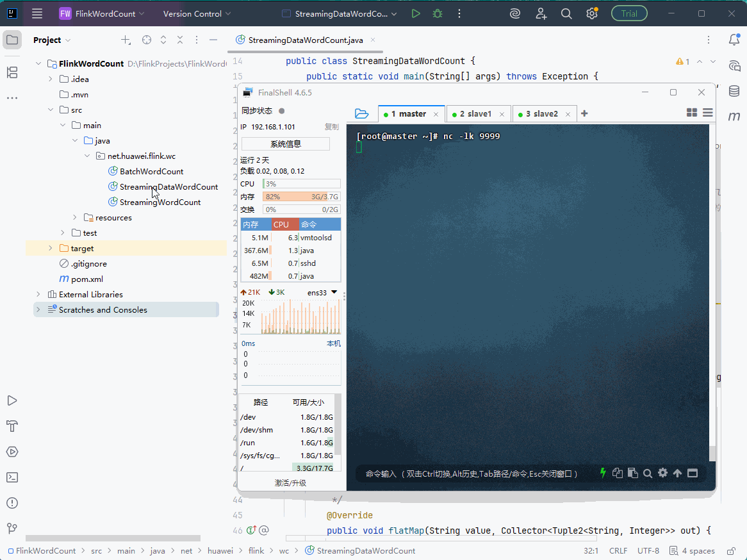Screen dimensions: 747x560
Task: Open FinalShell folder manager icon
Action: [361, 113]
